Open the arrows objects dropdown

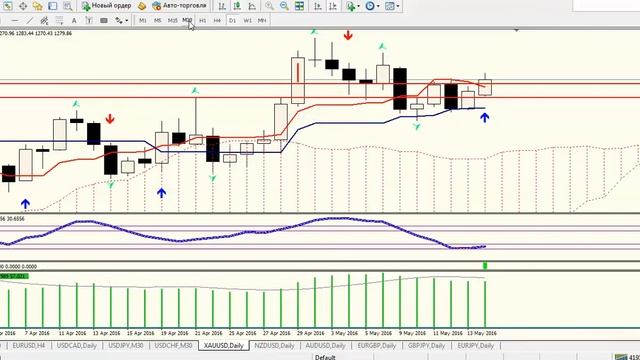[x=121, y=20]
